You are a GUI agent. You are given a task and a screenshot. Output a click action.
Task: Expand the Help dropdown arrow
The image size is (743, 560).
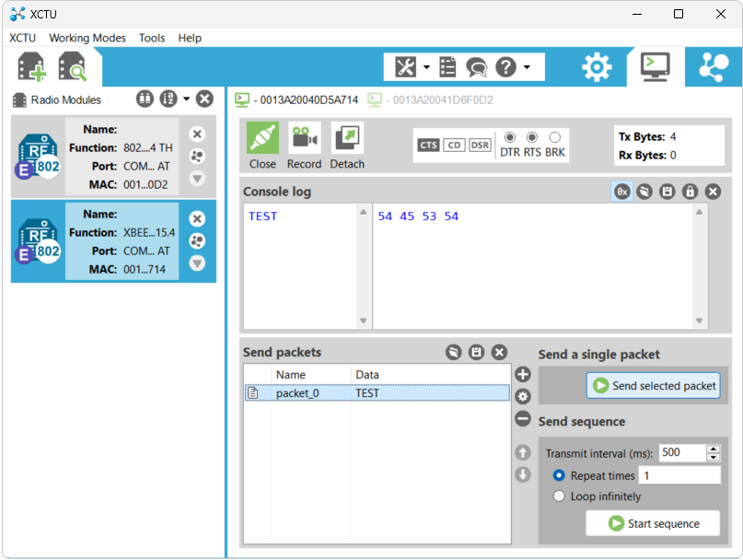527,67
